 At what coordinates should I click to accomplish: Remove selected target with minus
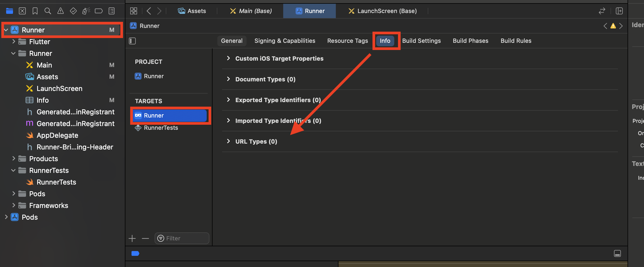pyautogui.click(x=145, y=239)
